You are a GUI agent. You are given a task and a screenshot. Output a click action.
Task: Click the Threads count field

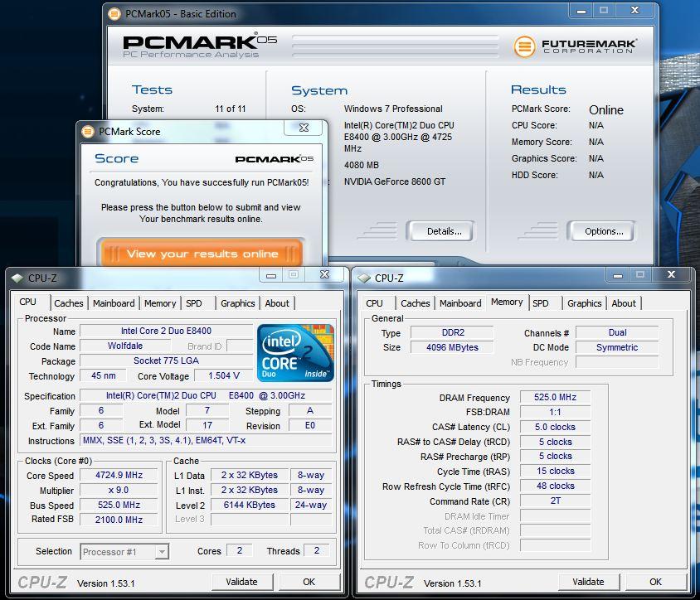pyautogui.click(x=317, y=550)
